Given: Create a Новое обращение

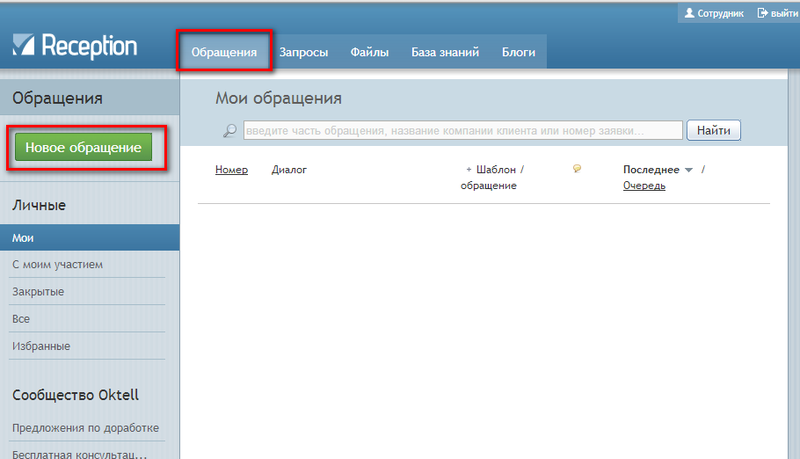Looking at the screenshot, I should [x=84, y=147].
